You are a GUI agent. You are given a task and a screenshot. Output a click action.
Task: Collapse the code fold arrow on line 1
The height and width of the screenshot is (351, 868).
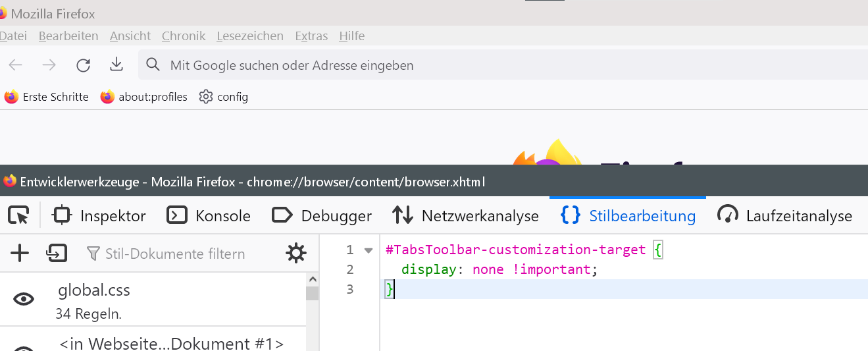(x=369, y=250)
